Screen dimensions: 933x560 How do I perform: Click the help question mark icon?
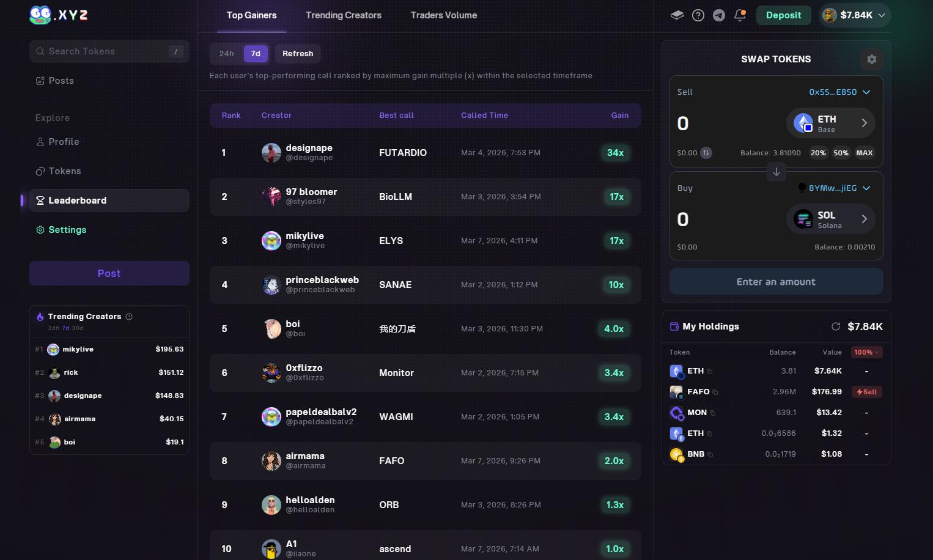(698, 15)
